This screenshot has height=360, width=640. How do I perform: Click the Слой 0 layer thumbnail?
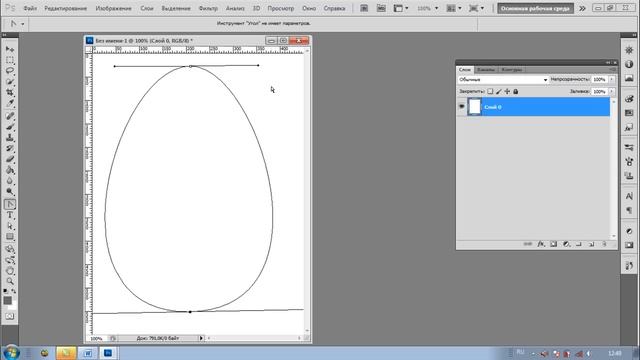(x=474, y=107)
